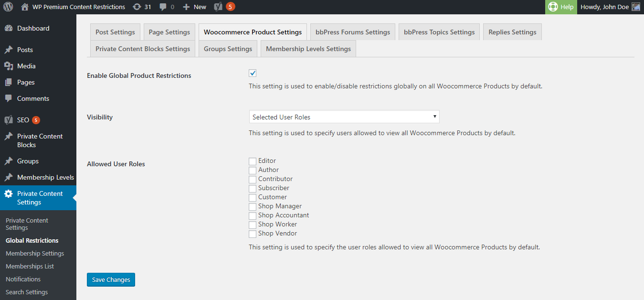Click the SEO Yoast sidebar icon
Screen dimensions: 644x300
coord(9,120)
